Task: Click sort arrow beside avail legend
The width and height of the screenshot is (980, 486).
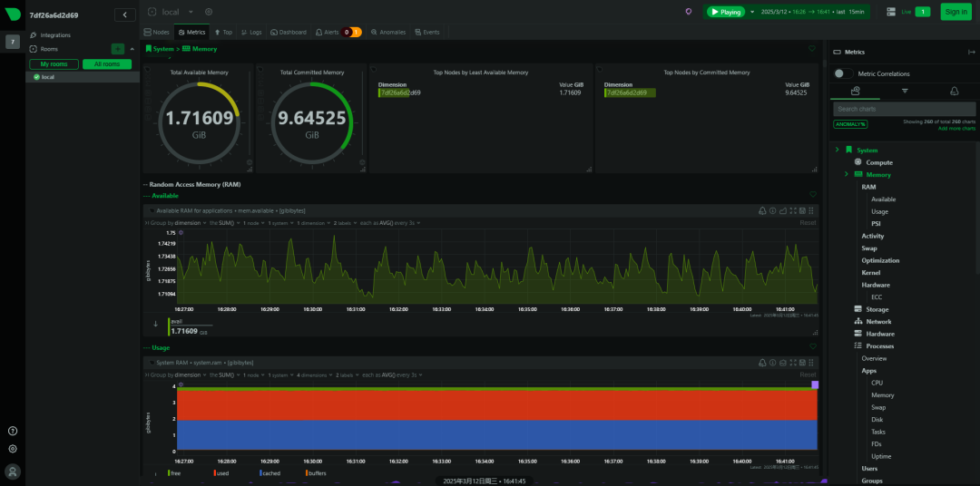Action: [x=156, y=324]
